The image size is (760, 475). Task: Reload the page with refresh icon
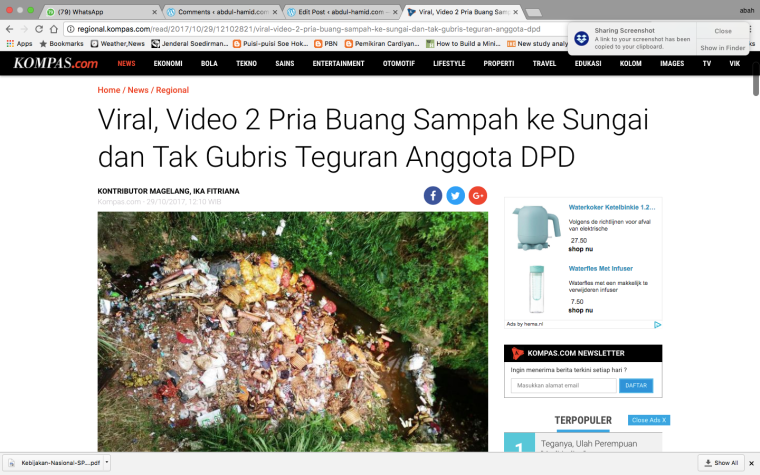39,29
